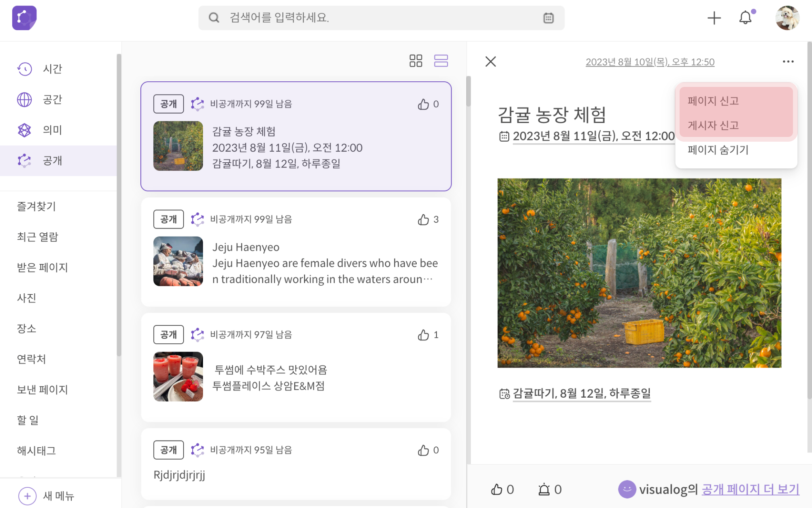Click the Jeju Haenyeo title text
Viewport: 812px width, 508px height.
[246, 247]
